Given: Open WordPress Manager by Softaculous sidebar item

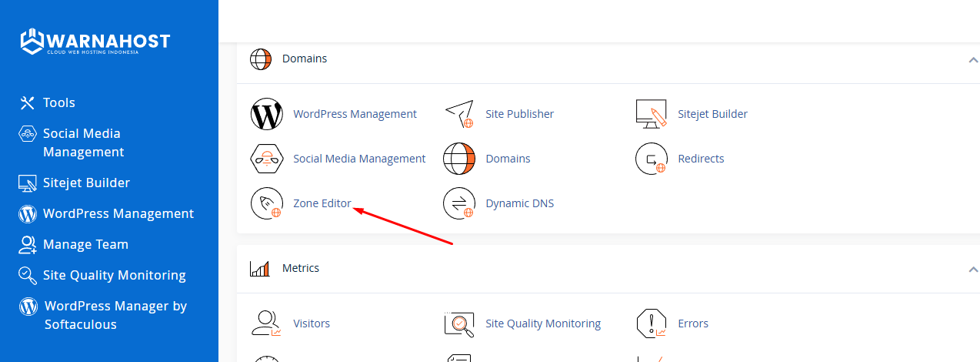Looking at the screenshot, I should [x=114, y=315].
